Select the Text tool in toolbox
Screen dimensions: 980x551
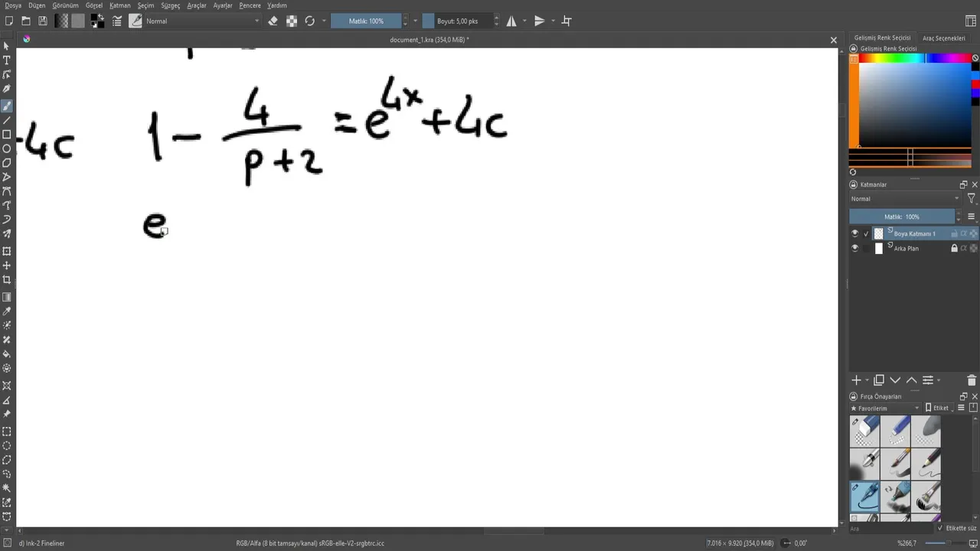7,60
